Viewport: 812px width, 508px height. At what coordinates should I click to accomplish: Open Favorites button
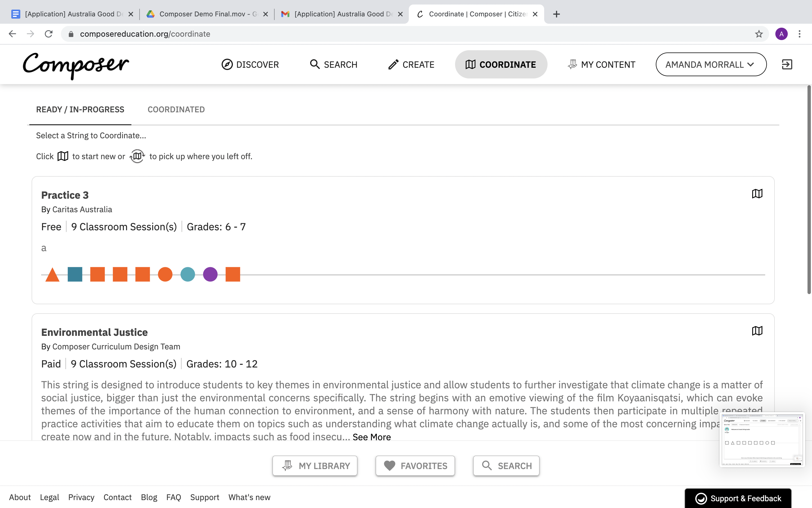[x=415, y=466]
